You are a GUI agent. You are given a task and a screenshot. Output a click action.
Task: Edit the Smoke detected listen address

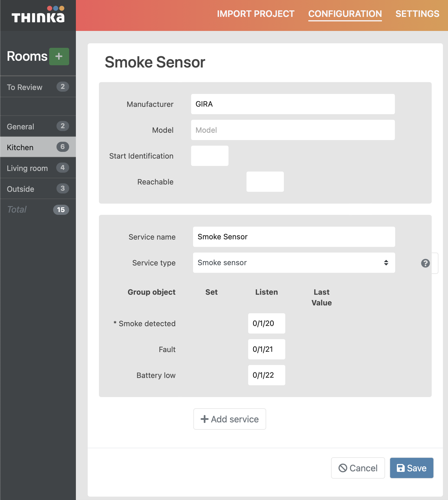(x=266, y=323)
